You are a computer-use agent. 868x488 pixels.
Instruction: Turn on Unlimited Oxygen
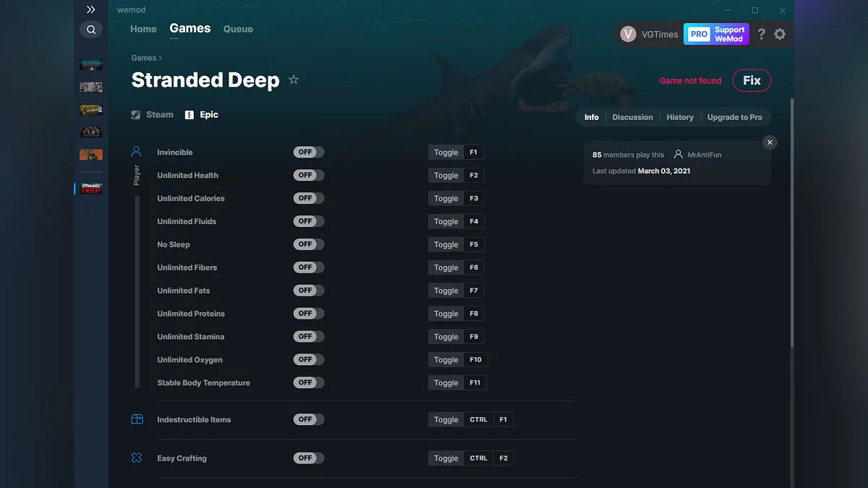click(x=308, y=359)
